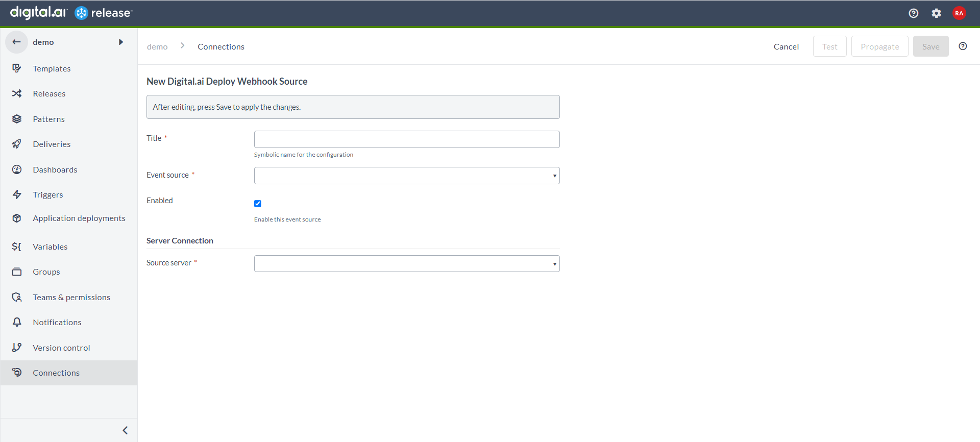Click the Propagate button
Viewport: 980px width, 442px height.
pos(880,46)
